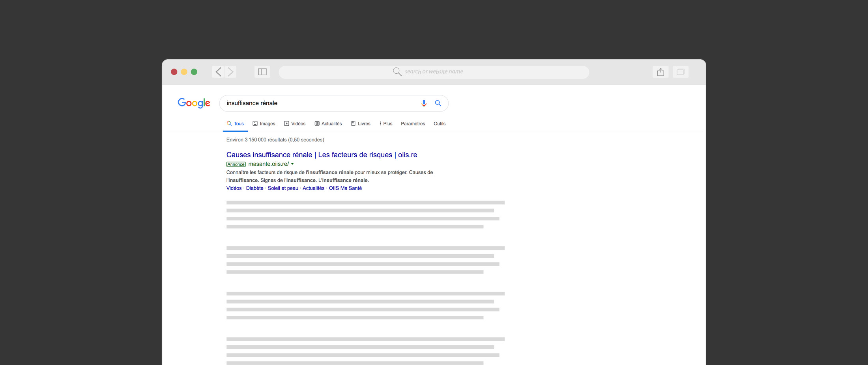The height and width of the screenshot is (365, 868).
Task: Click the Environ 3 150 000 résultats text
Action: [275, 140]
